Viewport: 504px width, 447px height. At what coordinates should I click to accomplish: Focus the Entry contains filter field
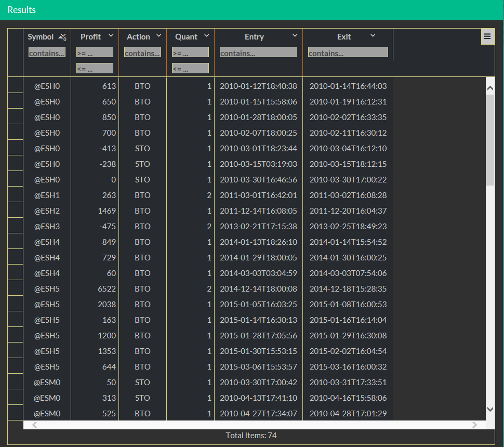pos(258,52)
